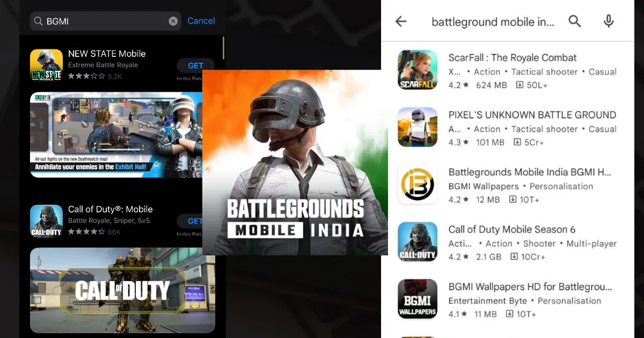Tap the Cancel link beside the search field
The image size is (644, 338).
coord(201,21)
